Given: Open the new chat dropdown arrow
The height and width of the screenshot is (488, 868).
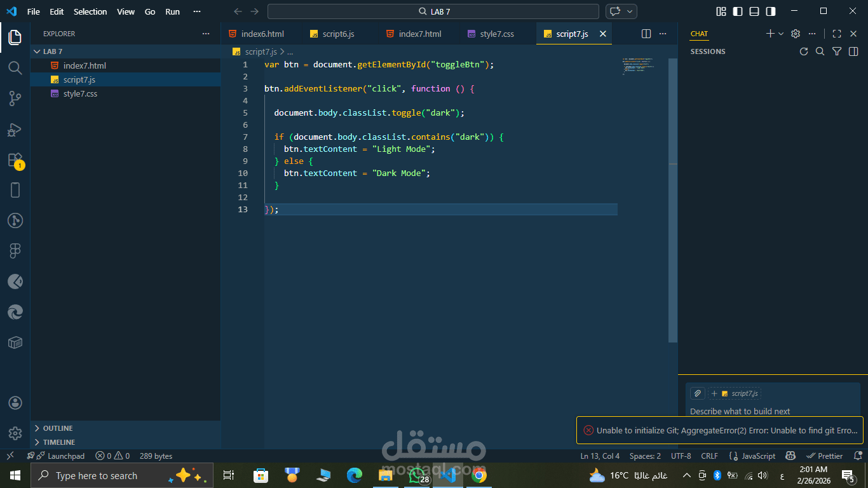Looking at the screenshot, I should [781, 34].
